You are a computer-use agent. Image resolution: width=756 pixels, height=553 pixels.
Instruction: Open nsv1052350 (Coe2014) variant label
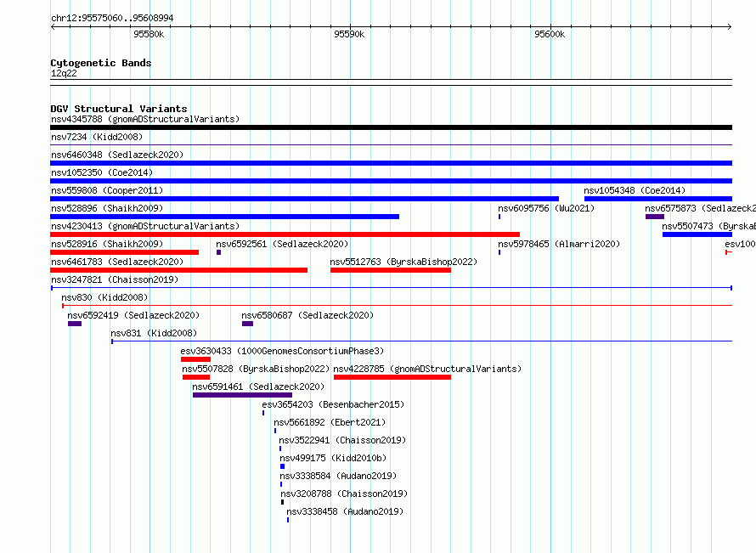(102, 172)
